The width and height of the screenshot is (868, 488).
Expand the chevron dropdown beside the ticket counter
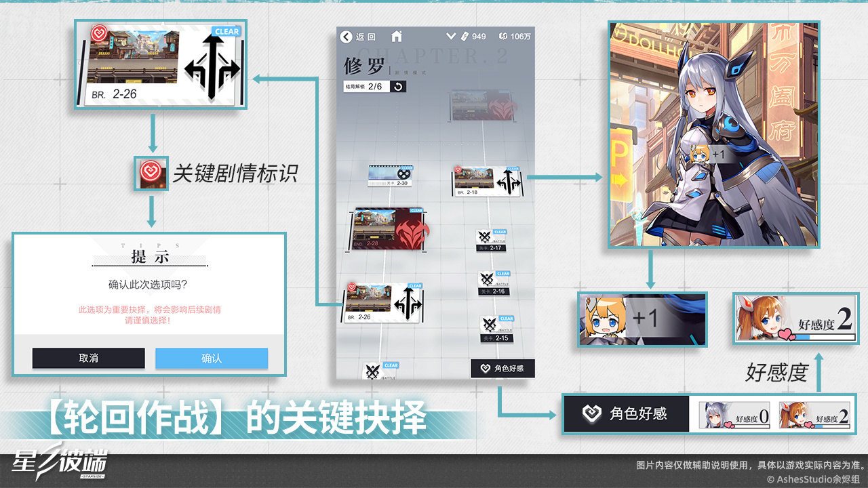451,36
